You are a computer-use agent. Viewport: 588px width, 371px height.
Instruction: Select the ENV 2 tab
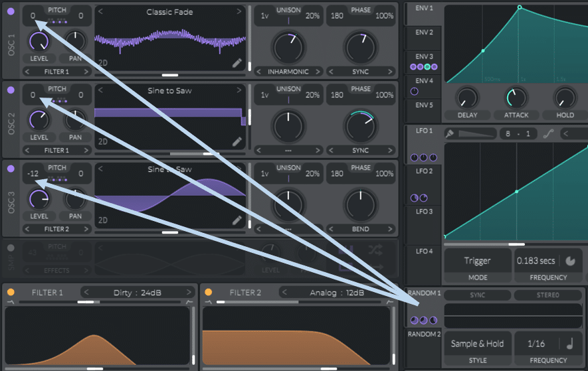pos(424,33)
